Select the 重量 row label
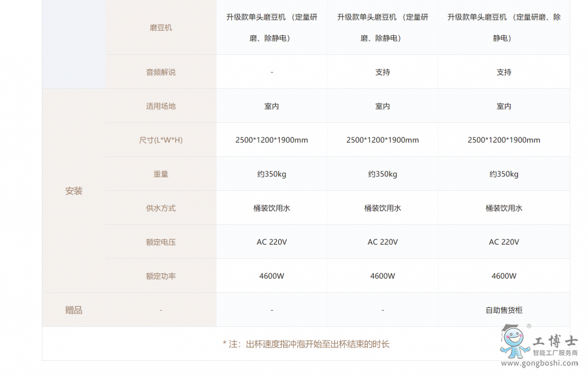588x376 pixels. tap(161, 174)
